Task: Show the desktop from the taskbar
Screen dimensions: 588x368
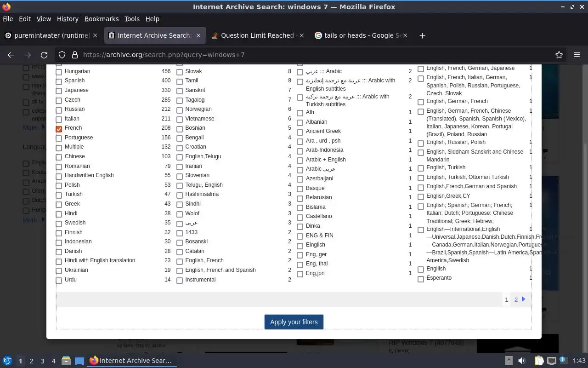Action: (x=79, y=361)
